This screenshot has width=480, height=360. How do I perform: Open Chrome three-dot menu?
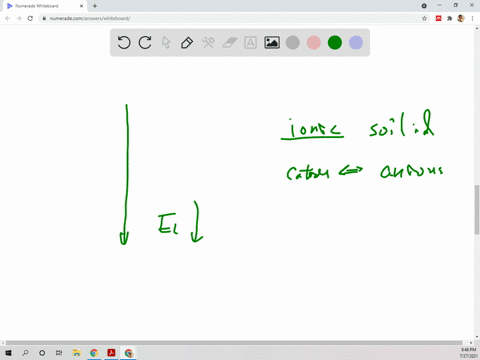click(472, 18)
